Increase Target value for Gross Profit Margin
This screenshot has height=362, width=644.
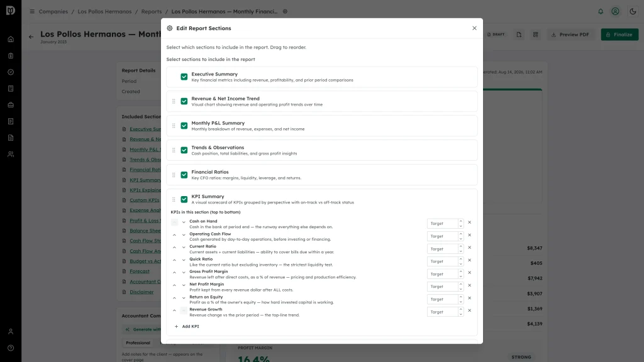pyautogui.click(x=461, y=271)
